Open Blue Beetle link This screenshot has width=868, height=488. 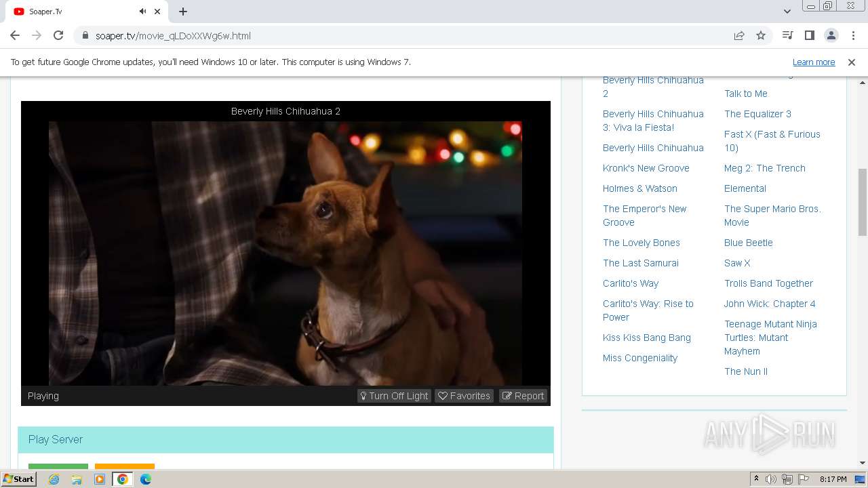tap(748, 243)
